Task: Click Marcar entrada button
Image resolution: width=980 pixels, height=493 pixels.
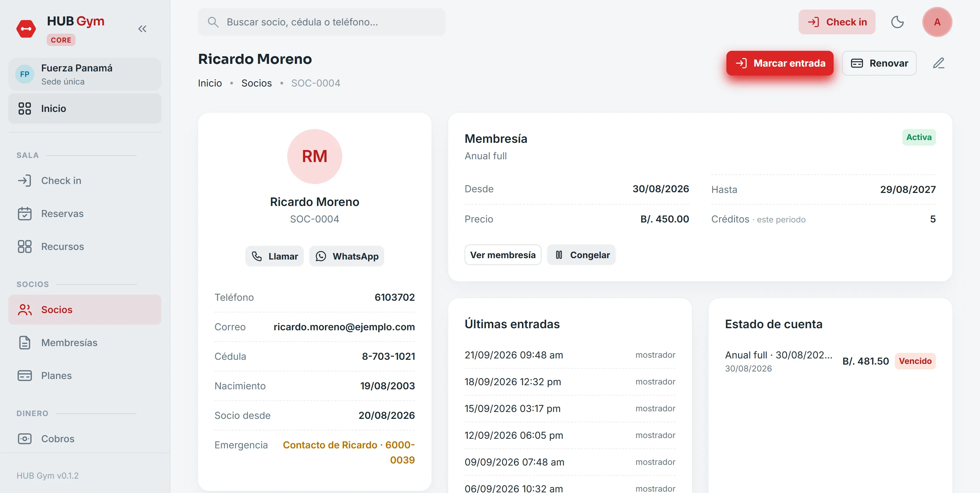Action: point(780,63)
